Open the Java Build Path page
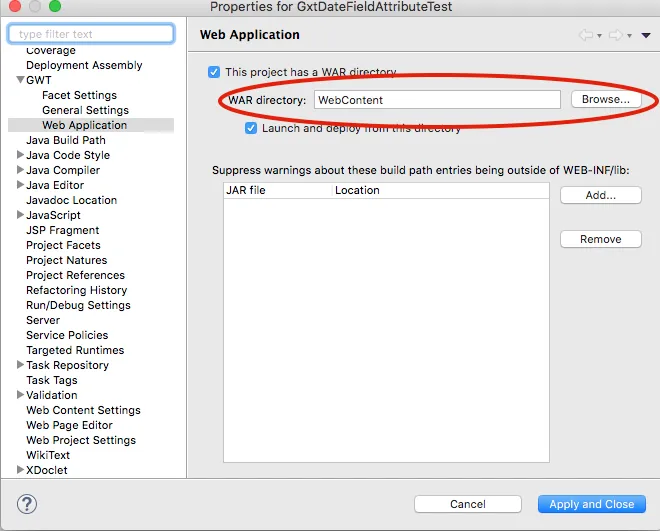This screenshot has width=660, height=531. tap(66, 140)
